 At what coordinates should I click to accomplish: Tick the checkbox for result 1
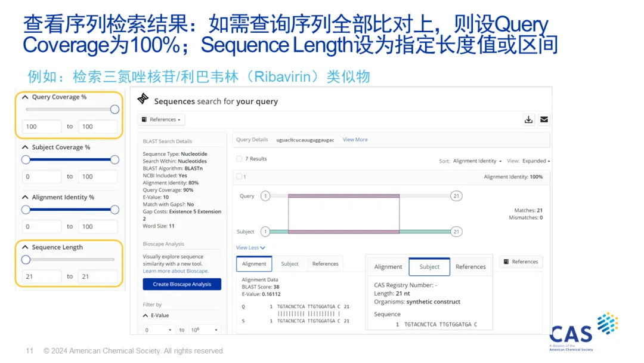click(x=239, y=176)
